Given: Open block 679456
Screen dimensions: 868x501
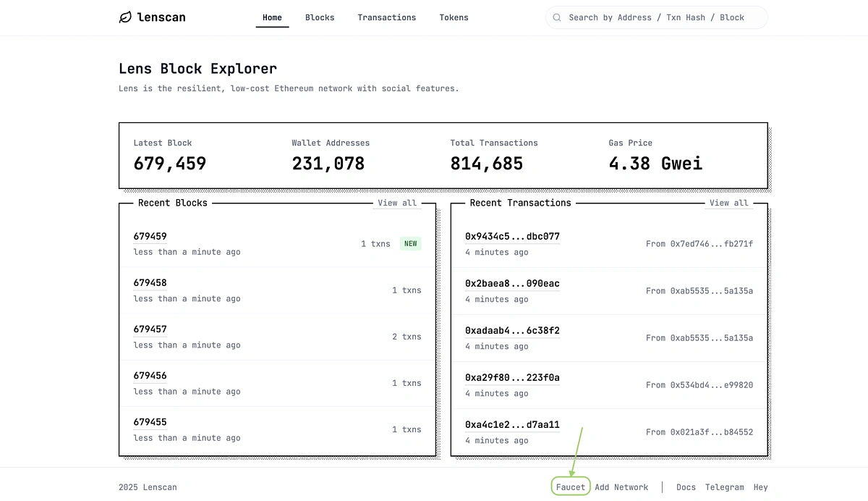Looking at the screenshot, I should click(150, 376).
